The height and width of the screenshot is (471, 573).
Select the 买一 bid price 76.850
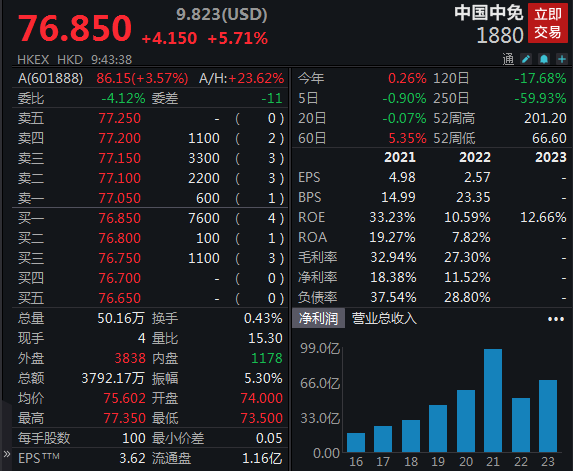(x=119, y=218)
